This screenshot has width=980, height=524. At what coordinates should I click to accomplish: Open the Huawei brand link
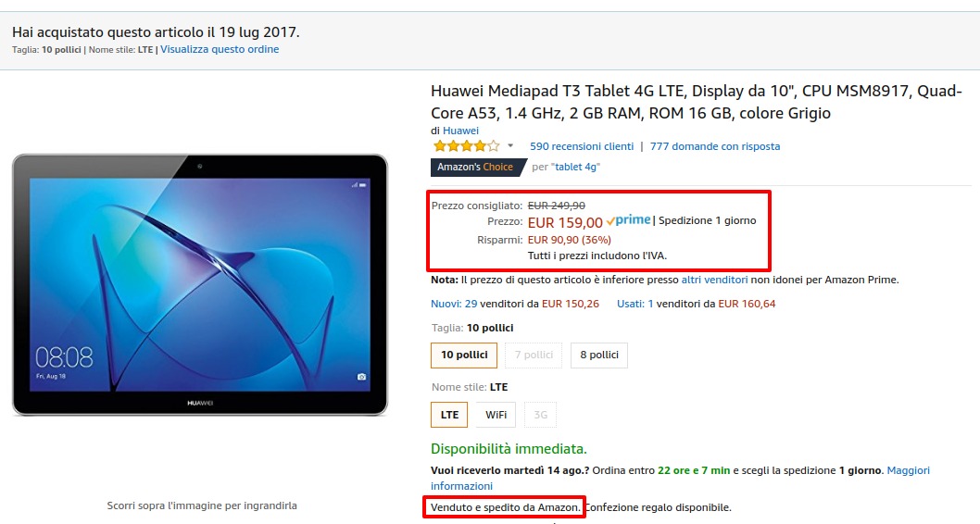[x=460, y=131]
